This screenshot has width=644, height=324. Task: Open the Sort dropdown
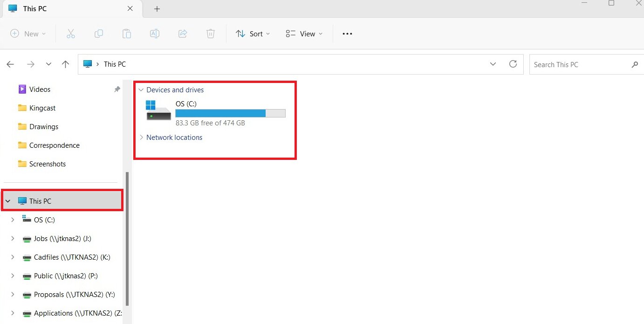click(x=253, y=33)
